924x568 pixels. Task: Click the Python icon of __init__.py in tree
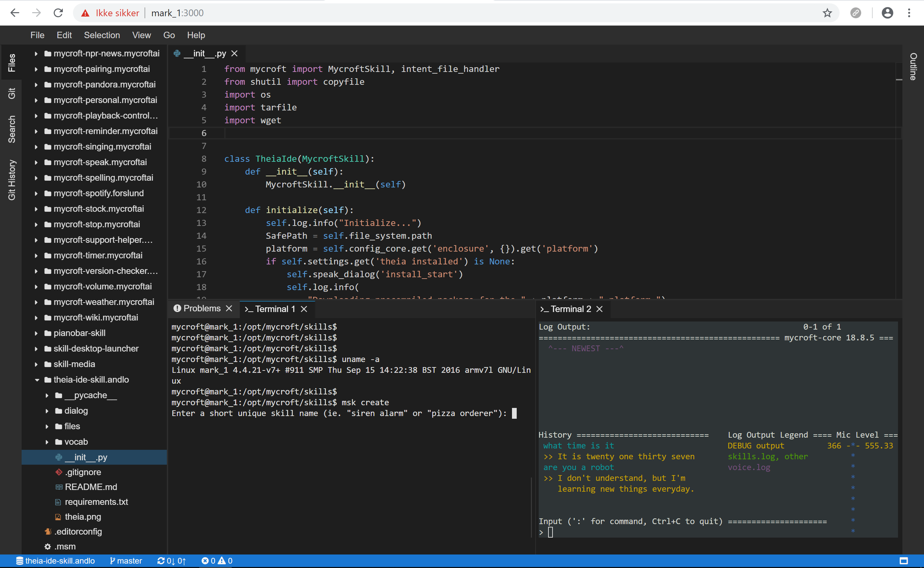point(59,457)
